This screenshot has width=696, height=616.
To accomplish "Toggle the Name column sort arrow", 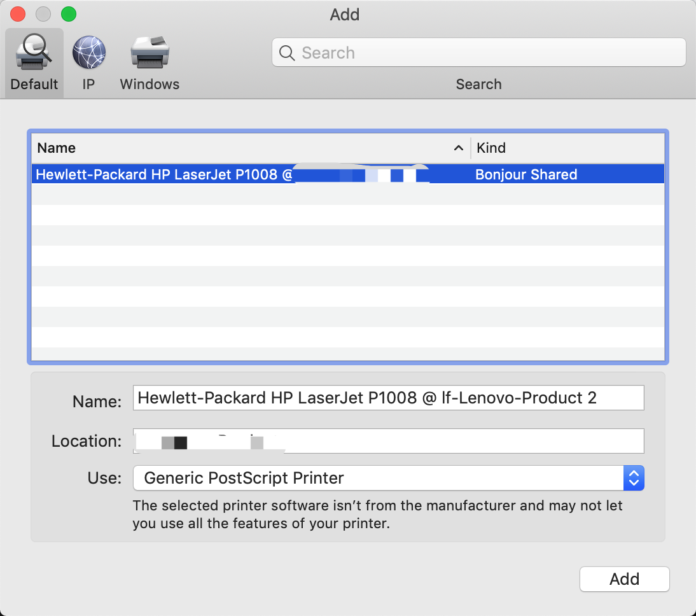I will (459, 148).
